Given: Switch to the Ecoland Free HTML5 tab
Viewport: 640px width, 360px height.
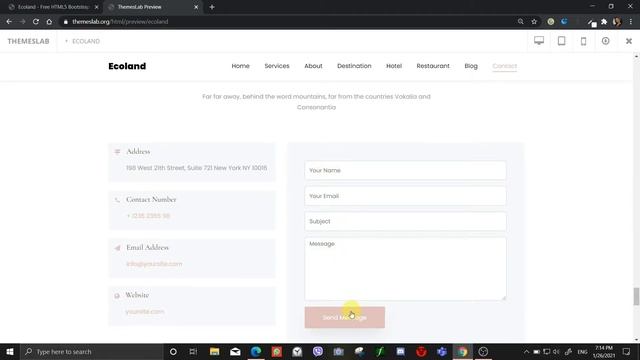Looking at the screenshot, I should (53, 7).
